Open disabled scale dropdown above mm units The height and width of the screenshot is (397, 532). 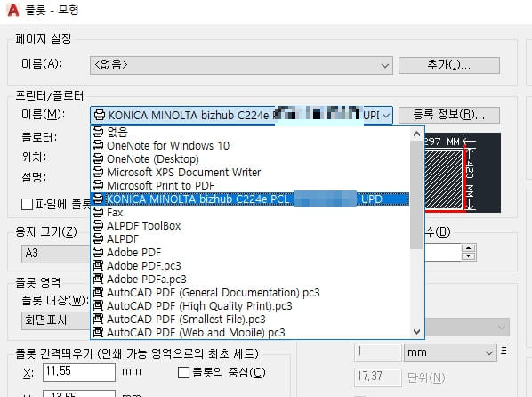click(467, 327)
